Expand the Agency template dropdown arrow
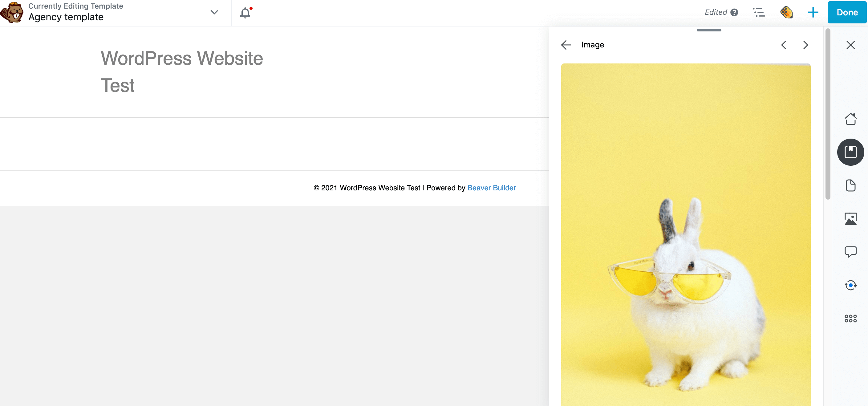 pyautogui.click(x=215, y=13)
